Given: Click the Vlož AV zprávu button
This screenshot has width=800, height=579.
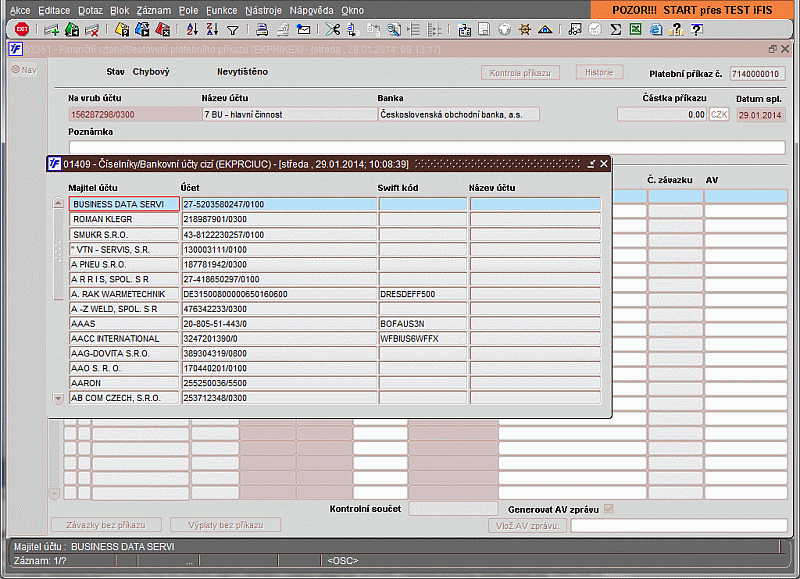Looking at the screenshot, I should pyautogui.click(x=528, y=525).
